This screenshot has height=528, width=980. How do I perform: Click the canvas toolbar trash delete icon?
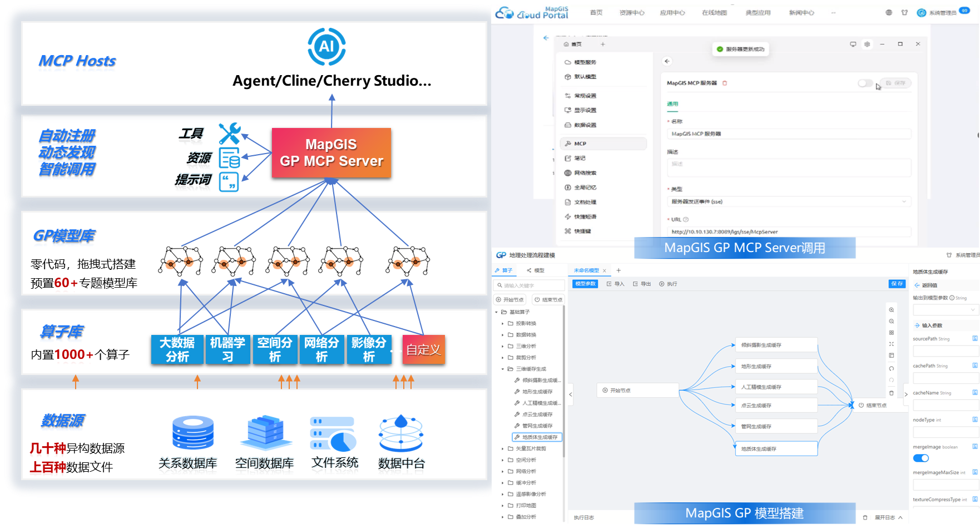pyautogui.click(x=892, y=393)
